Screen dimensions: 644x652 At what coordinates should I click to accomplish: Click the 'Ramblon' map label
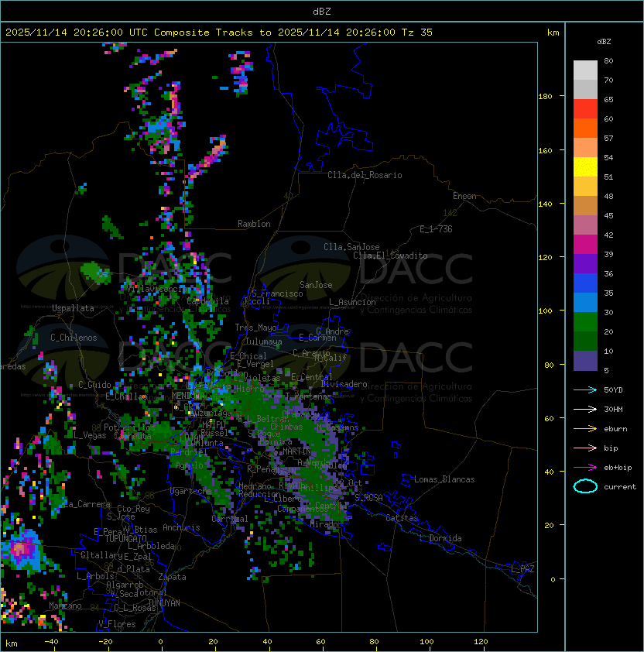pos(254,224)
